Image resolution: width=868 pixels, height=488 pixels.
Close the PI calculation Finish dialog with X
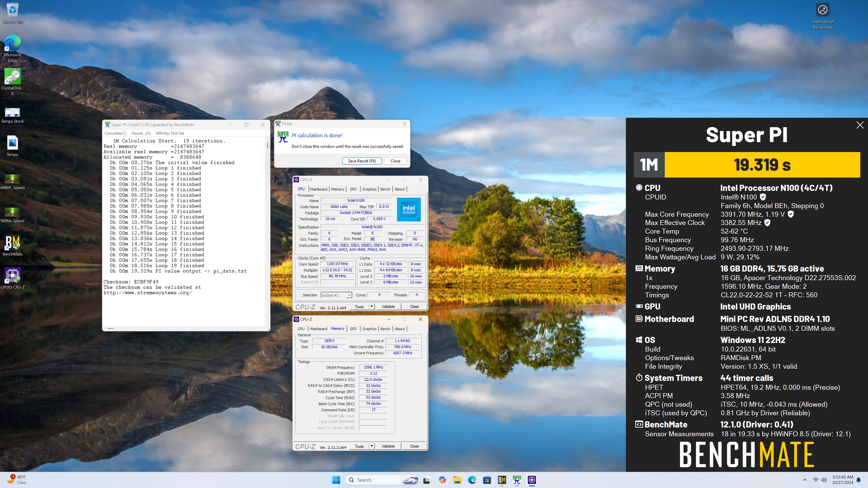click(405, 124)
